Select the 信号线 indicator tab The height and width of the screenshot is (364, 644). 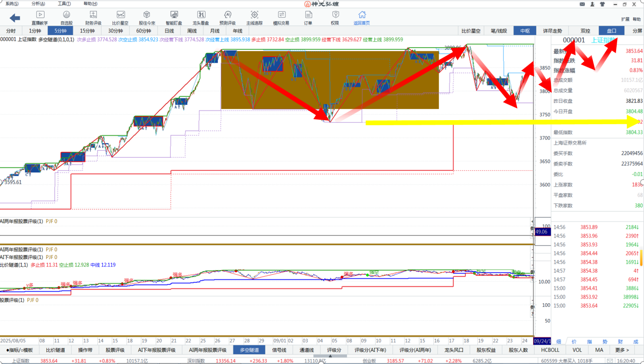tap(279, 350)
